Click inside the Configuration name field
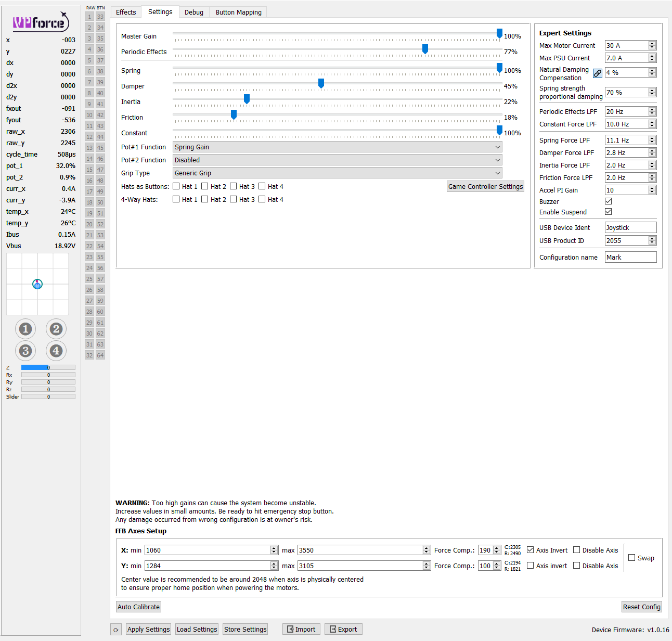Screen dimensions: 672x641 pos(630,257)
